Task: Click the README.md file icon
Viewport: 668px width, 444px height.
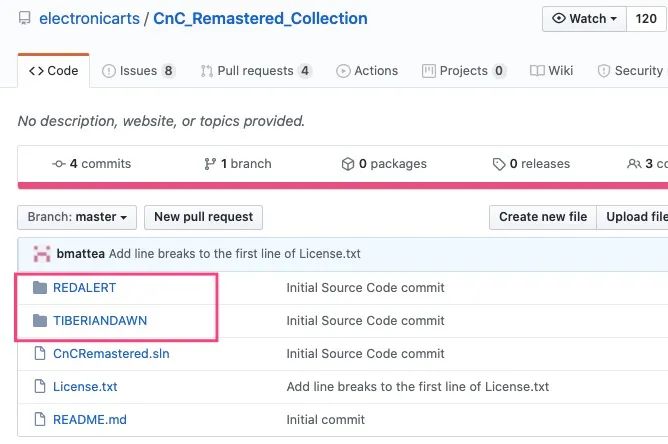Action: pos(40,419)
